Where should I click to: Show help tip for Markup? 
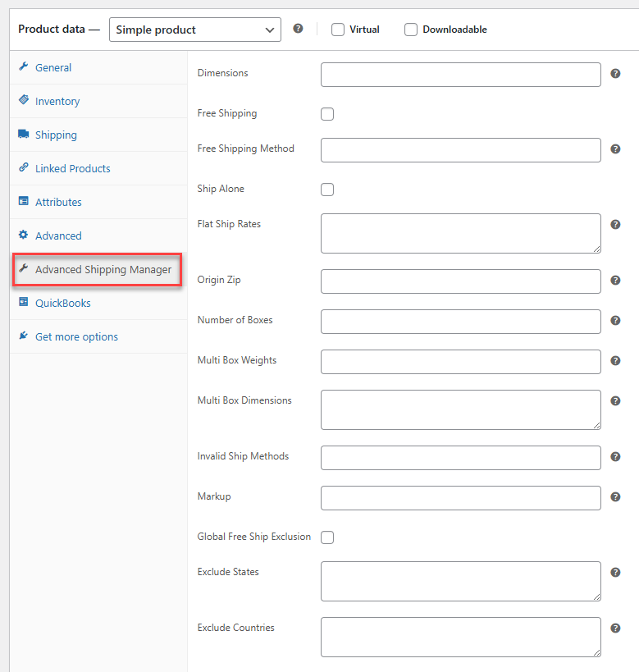point(615,497)
